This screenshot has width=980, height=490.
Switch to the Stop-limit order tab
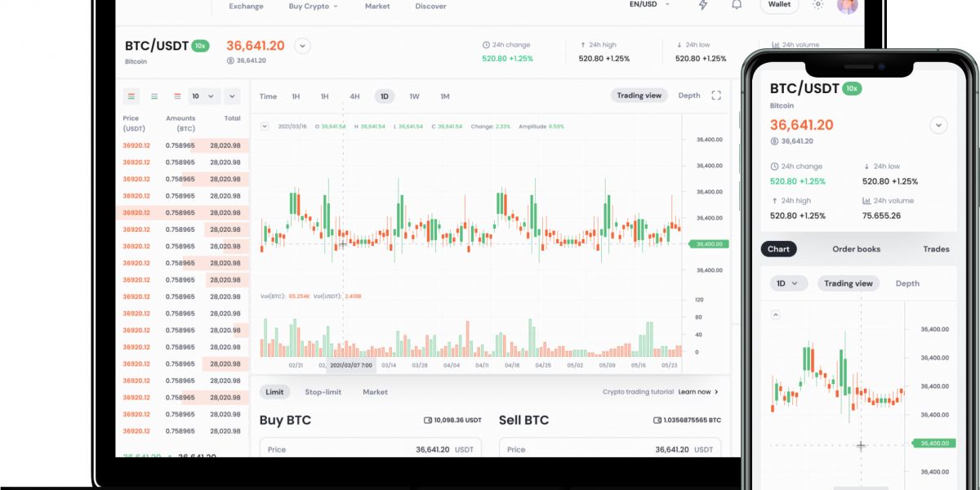click(x=323, y=392)
